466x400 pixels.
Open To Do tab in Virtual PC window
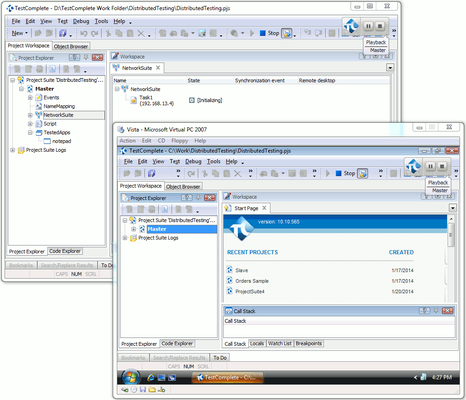[x=220, y=358]
